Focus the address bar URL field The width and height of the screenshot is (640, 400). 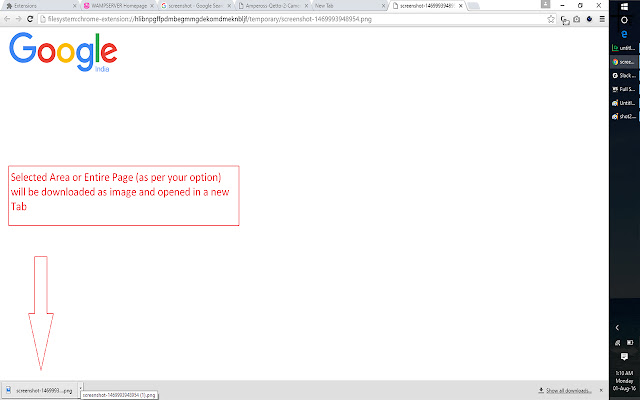pyautogui.click(x=292, y=19)
